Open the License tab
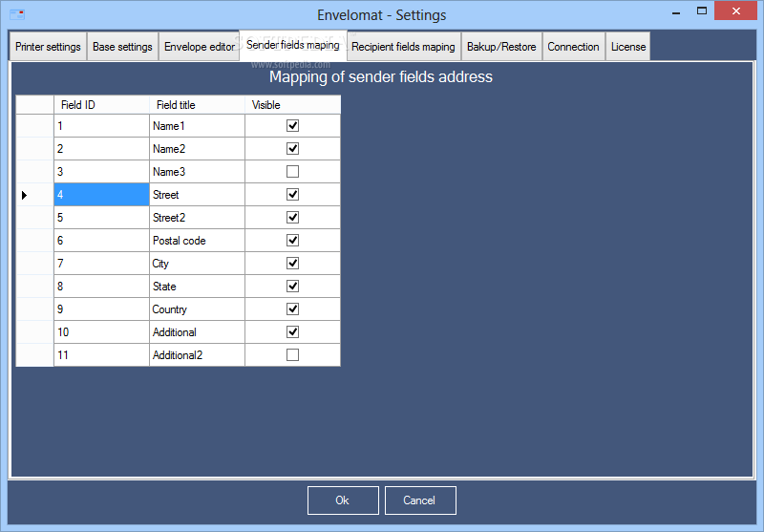Viewport: 764px width, 532px height. click(x=628, y=47)
